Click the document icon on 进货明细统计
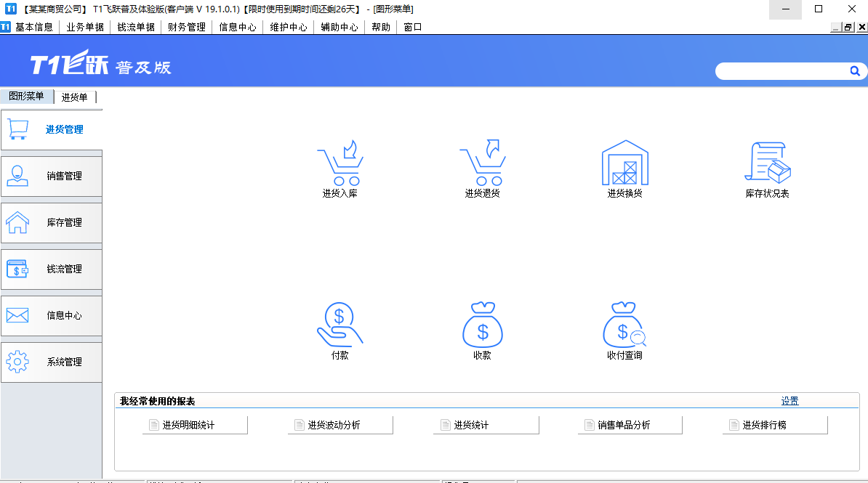The image size is (868, 483). coord(154,425)
